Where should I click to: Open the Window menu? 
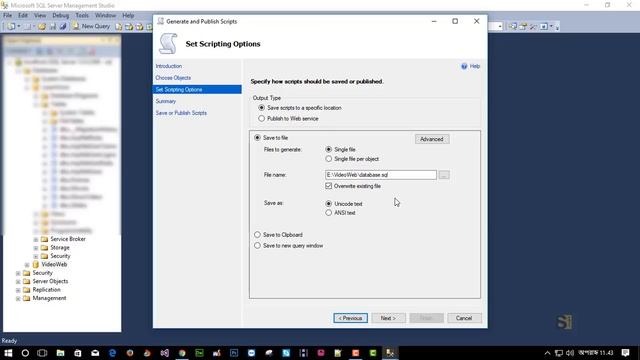click(x=105, y=16)
